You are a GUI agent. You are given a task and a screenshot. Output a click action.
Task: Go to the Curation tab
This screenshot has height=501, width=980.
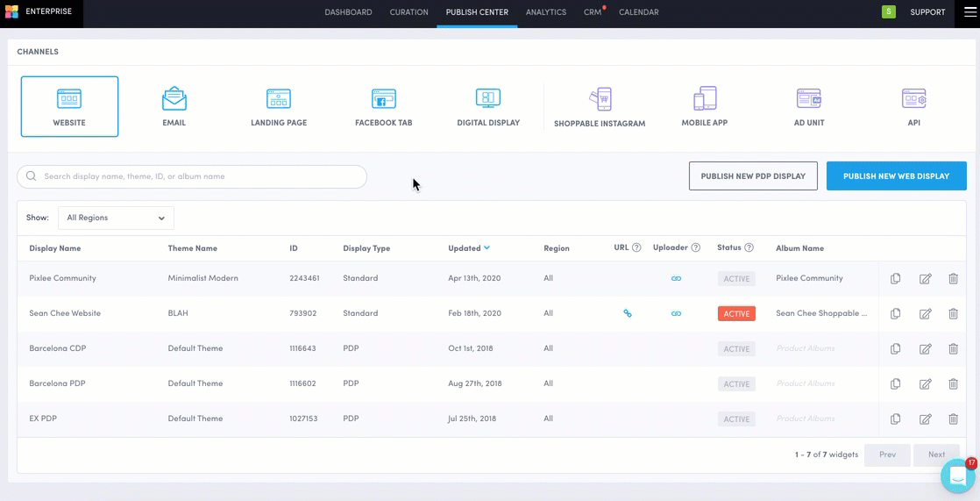[x=408, y=12]
